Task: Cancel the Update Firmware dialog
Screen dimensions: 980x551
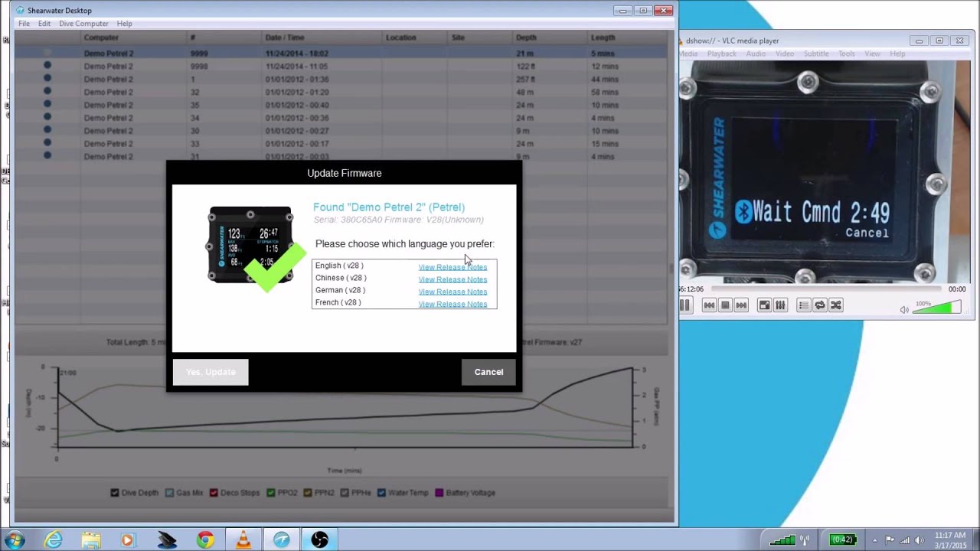Action: [488, 372]
